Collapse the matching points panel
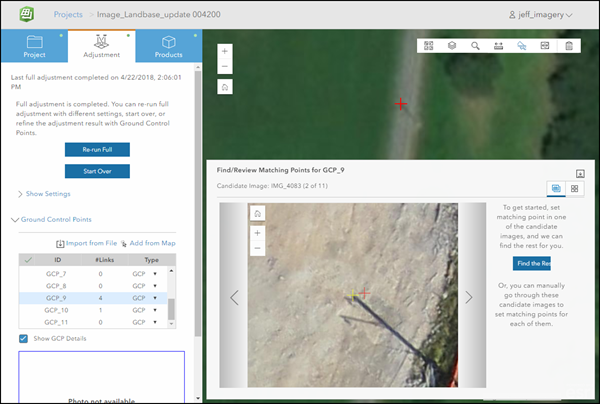600x404 pixels. coord(579,173)
